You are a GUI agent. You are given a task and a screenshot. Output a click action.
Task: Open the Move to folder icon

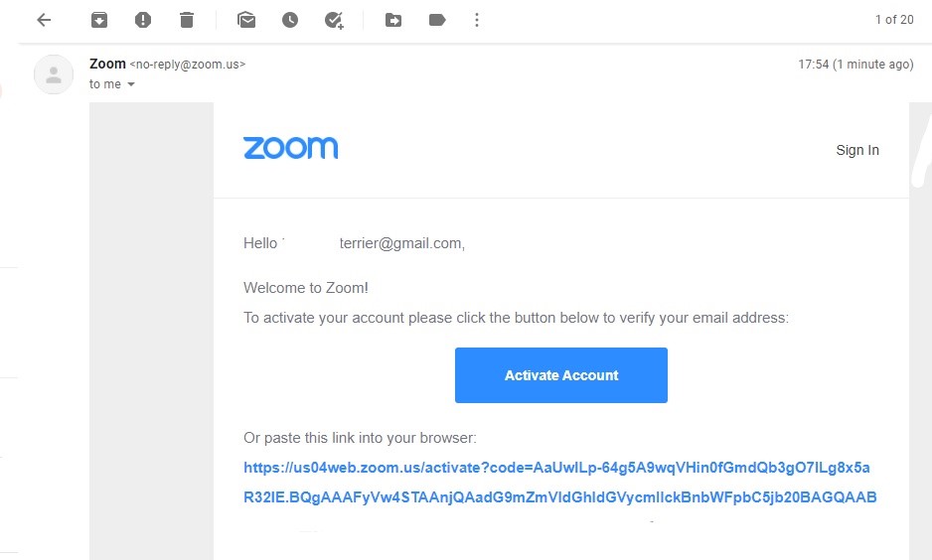(393, 20)
